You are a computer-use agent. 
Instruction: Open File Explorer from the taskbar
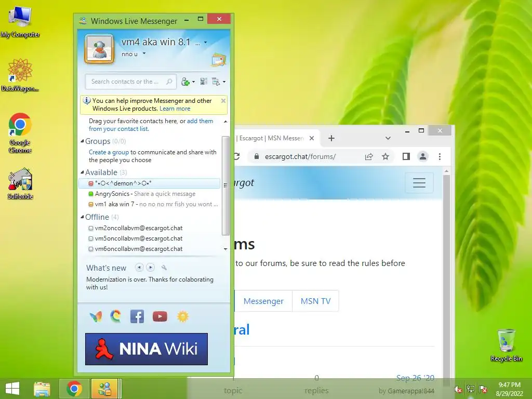[42, 389]
